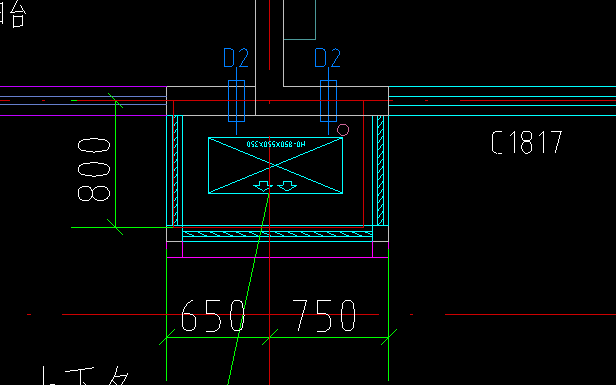Select the vertical hatched strip nearest C1817
The height and width of the screenshot is (385, 616).
coord(380,170)
